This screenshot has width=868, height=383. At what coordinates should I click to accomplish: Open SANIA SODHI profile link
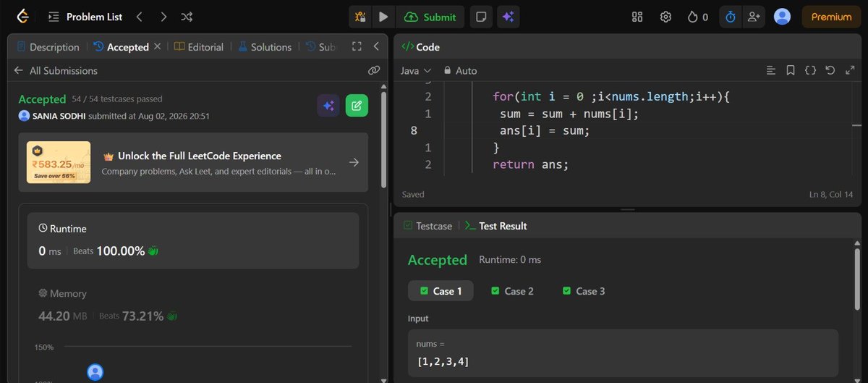[60, 116]
